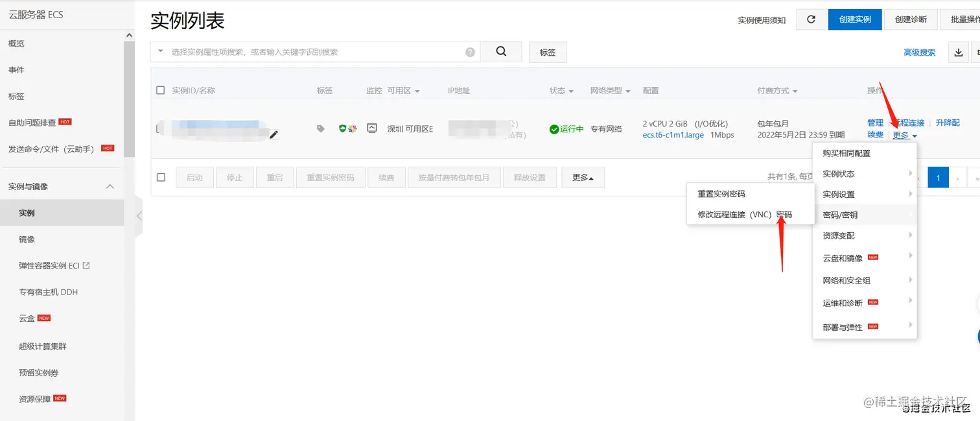980x421 pixels.
Task: Focus the instance search input field
Action: 316,52
